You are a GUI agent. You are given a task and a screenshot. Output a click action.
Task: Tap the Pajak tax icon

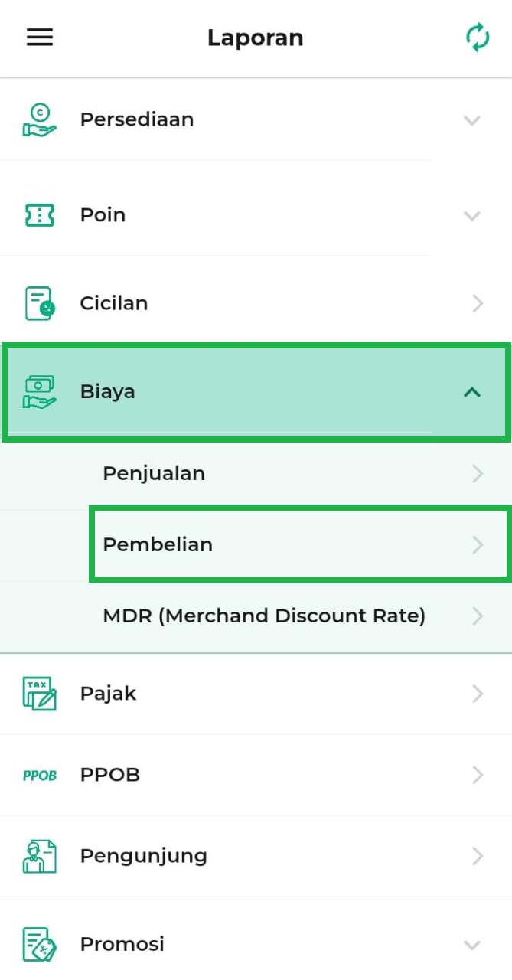40,694
